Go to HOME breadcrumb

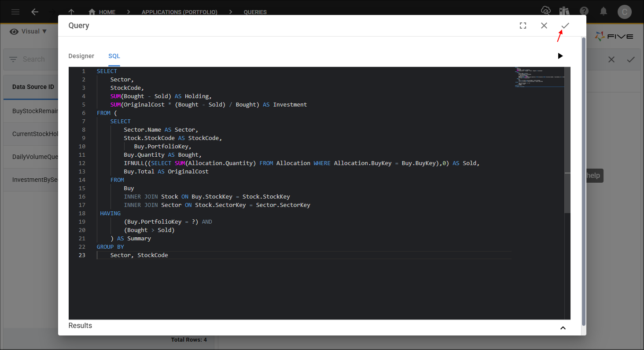102,12
